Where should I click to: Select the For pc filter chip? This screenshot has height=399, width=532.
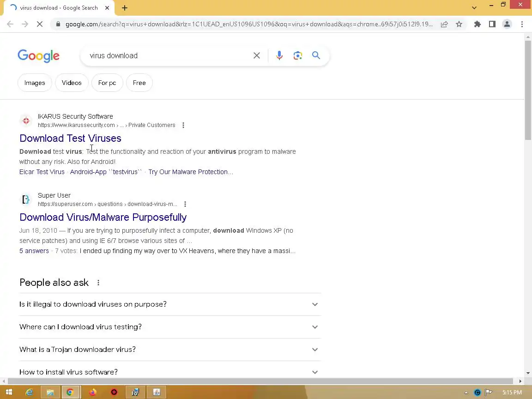[x=107, y=83]
